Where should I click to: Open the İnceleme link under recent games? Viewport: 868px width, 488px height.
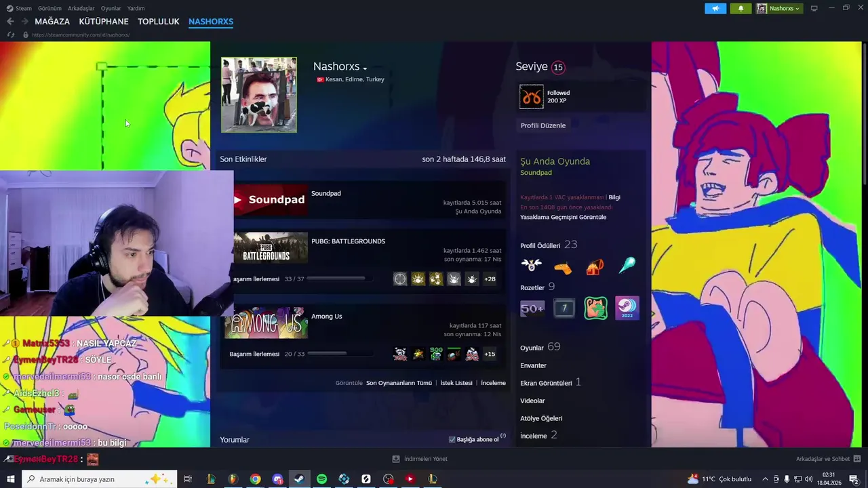coord(494,383)
